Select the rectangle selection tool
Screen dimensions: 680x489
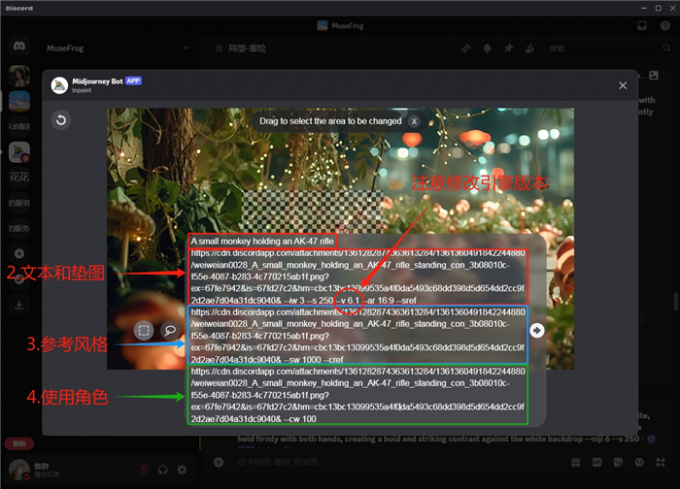(144, 331)
